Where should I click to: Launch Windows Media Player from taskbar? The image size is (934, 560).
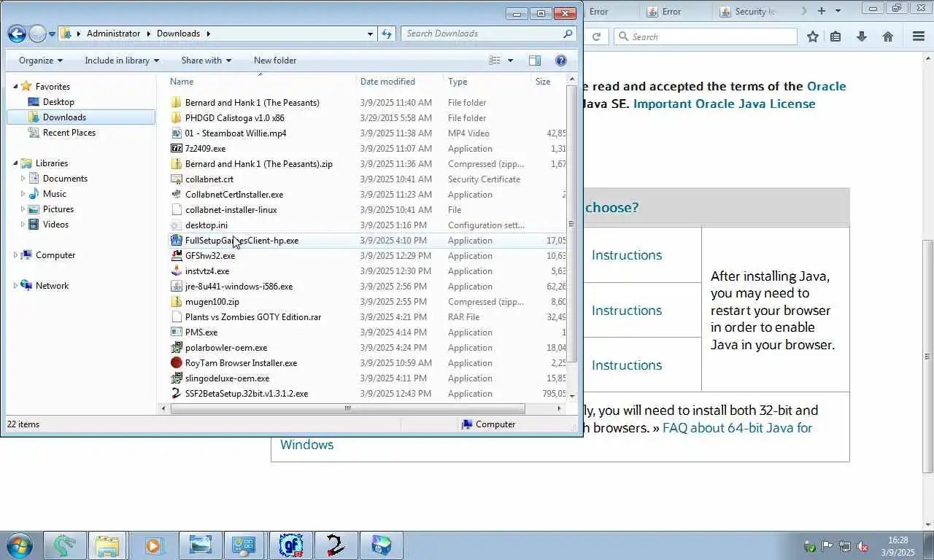tap(153, 545)
